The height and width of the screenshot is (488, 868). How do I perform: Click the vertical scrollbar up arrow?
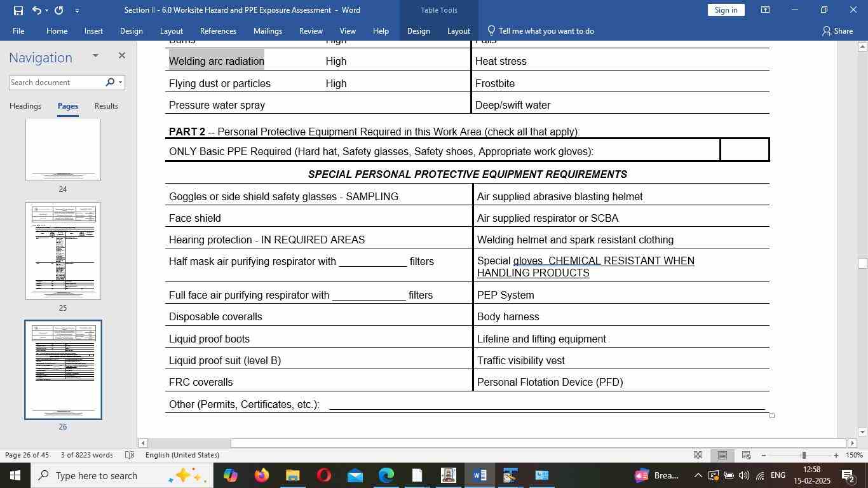(862, 46)
